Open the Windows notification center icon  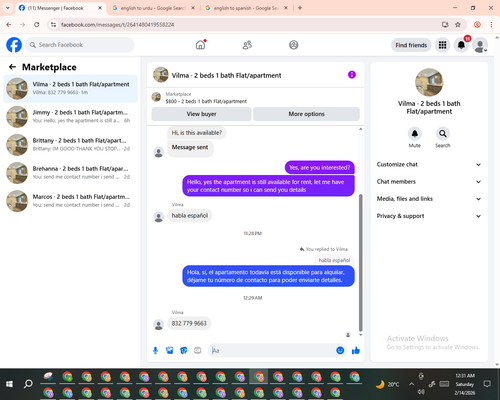click(487, 384)
